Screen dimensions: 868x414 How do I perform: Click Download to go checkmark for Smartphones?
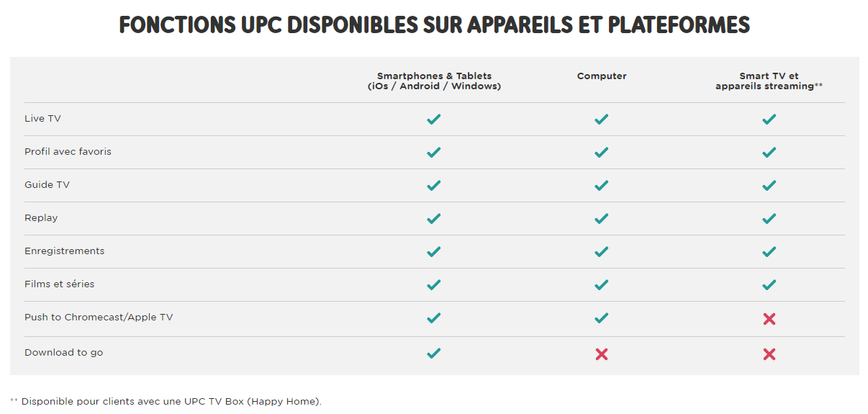click(433, 354)
